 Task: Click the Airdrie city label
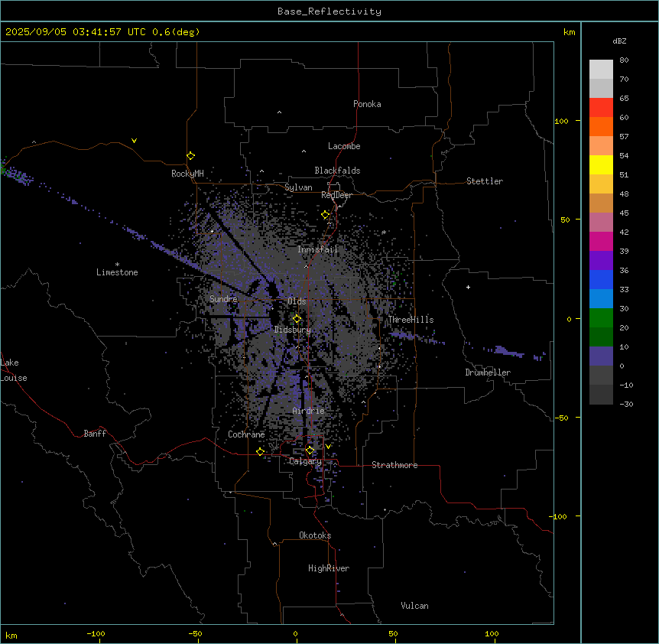(x=309, y=411)
